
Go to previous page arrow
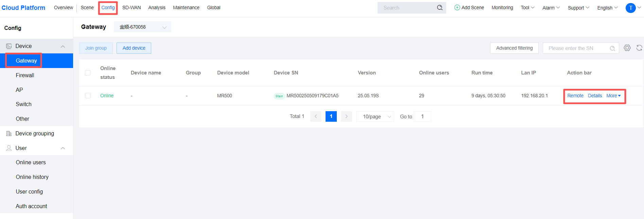pos(316,116)
